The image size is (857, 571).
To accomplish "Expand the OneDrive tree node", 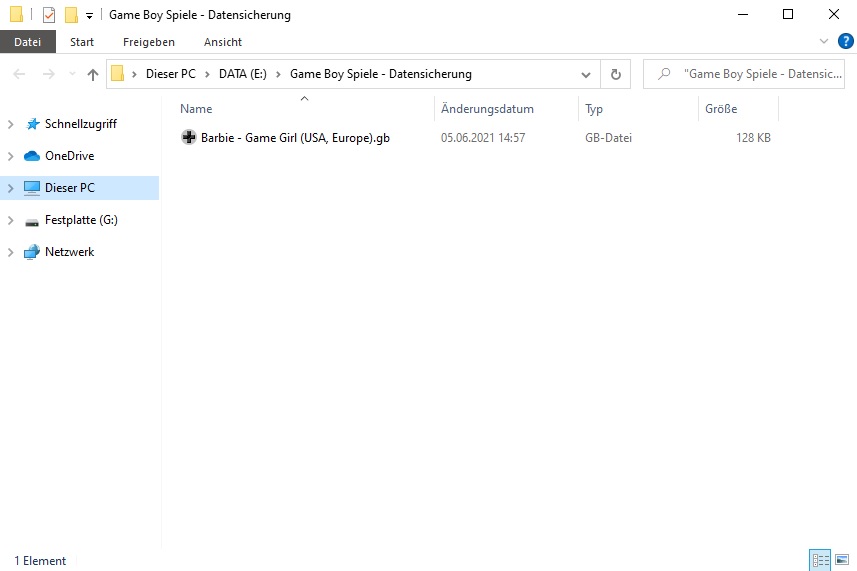I will 10,156.
